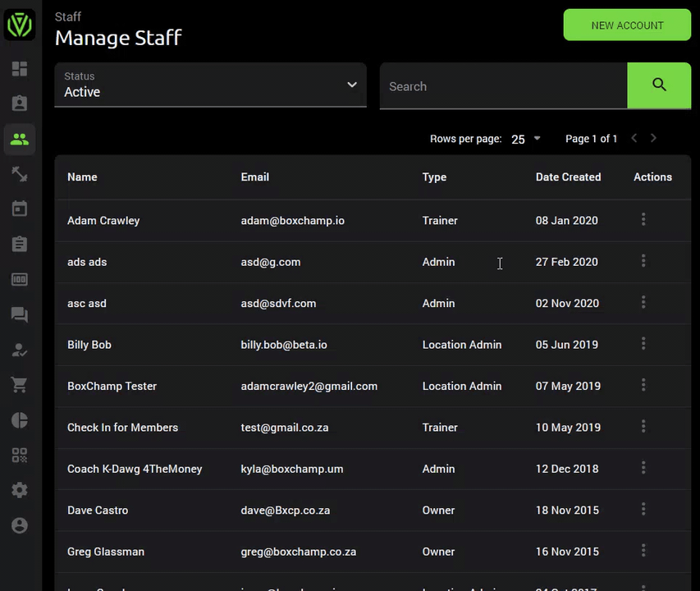Open the shopping cart sidebar icon
Image resolution: width=700 pixels, height=591 pixels.
click(20, 385)
